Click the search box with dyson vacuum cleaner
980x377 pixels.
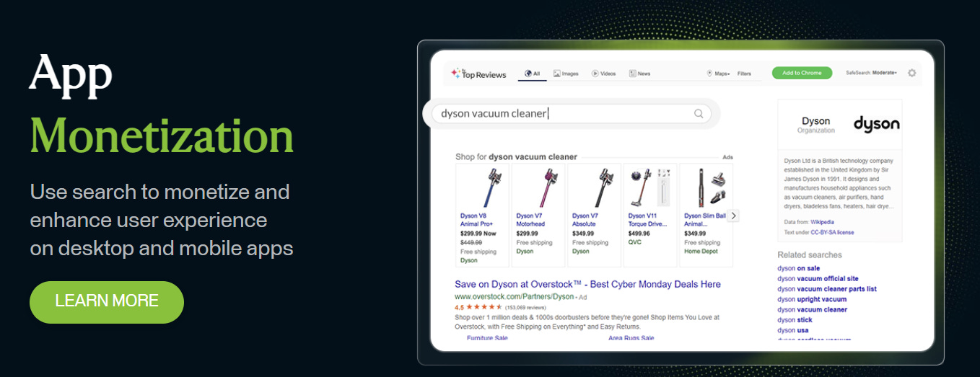tap(571, 113)
